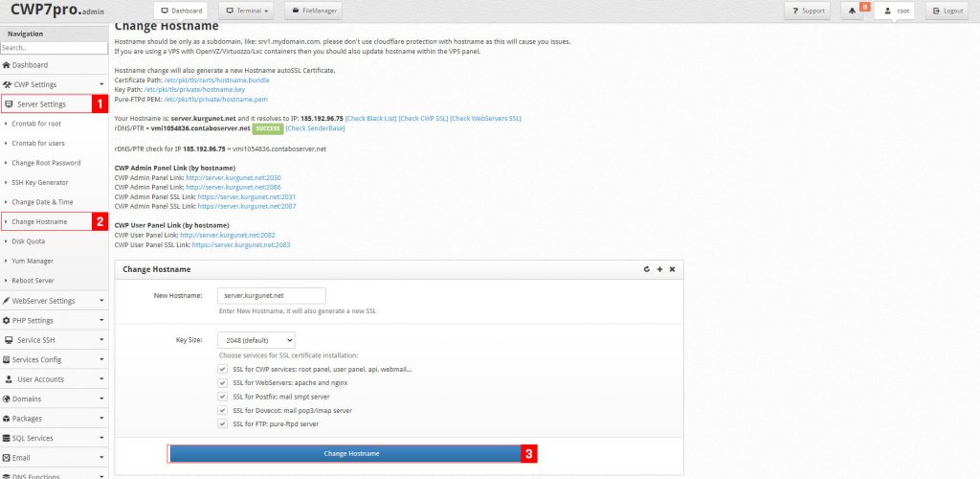Open the Dashboard home icon in sidebar

point(7,65)
